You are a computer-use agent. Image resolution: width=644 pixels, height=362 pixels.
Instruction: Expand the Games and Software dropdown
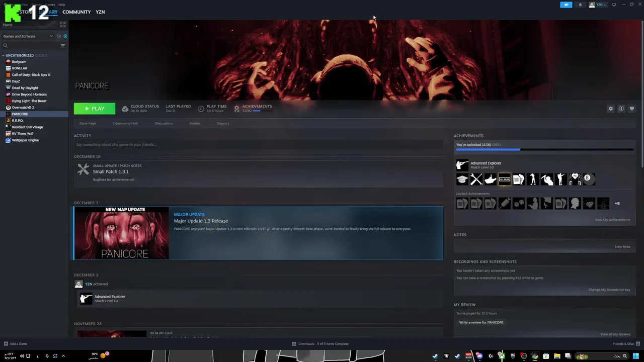[x=27, y=36]
